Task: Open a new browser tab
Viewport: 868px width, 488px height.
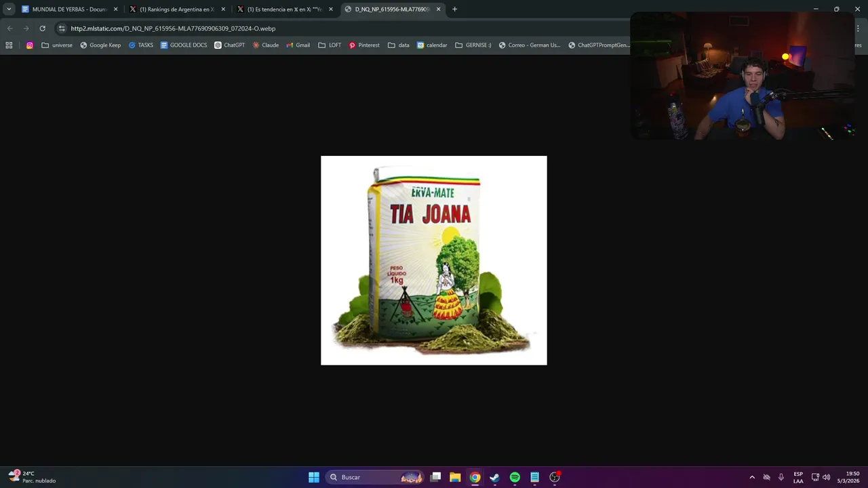Action: click(x=454, y=9)
